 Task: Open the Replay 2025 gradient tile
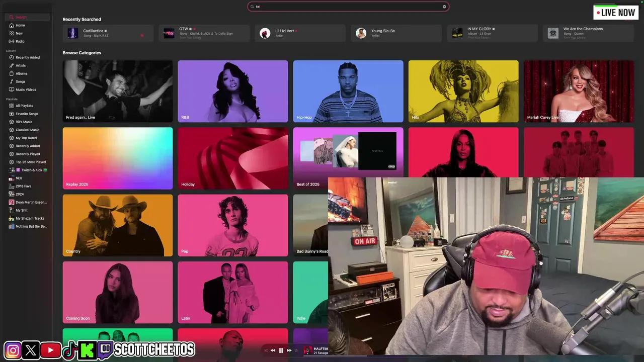(x=118, y=158)
